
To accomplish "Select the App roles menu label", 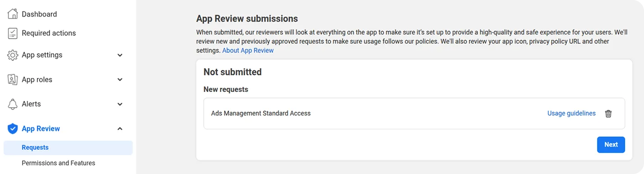I will (37, 79).
